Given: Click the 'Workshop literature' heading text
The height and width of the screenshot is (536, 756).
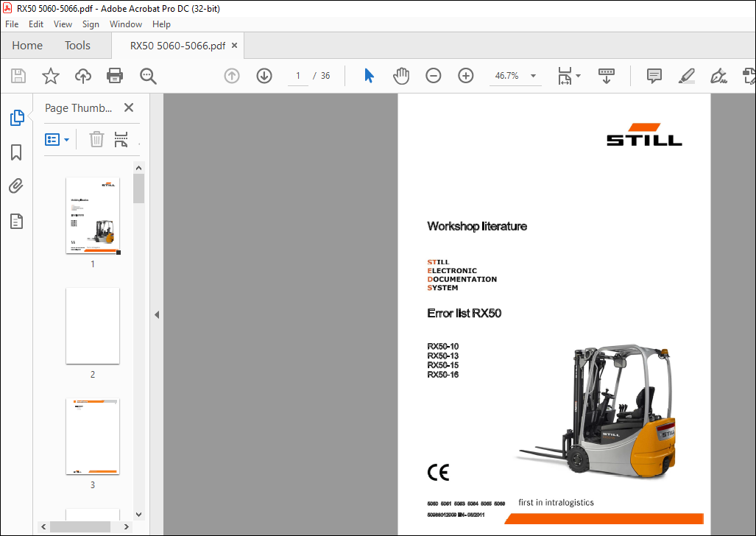Looking at the screenshot, I should click(x=477, y=226).
